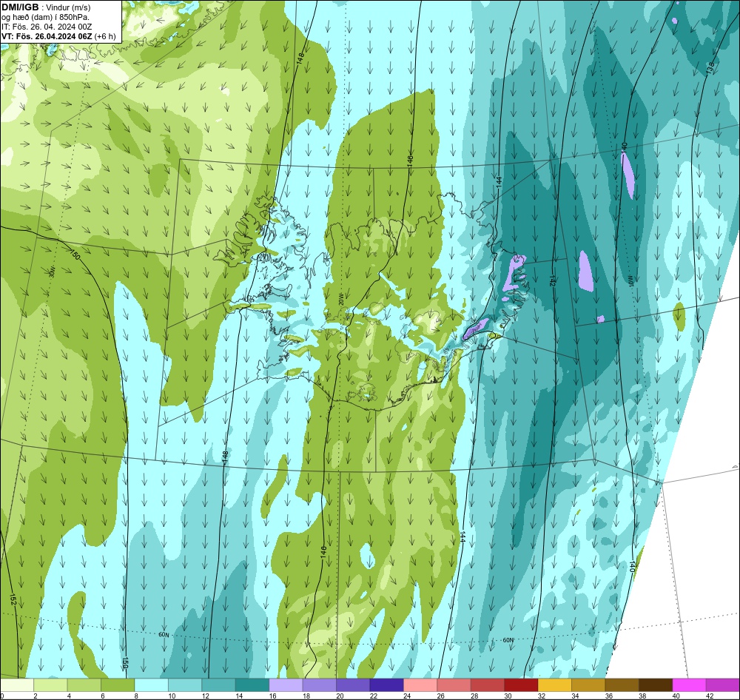This screenshot has width=740, height=700.
Task: Click the '10W' longitude label
Action: click(x=629, y=280)
